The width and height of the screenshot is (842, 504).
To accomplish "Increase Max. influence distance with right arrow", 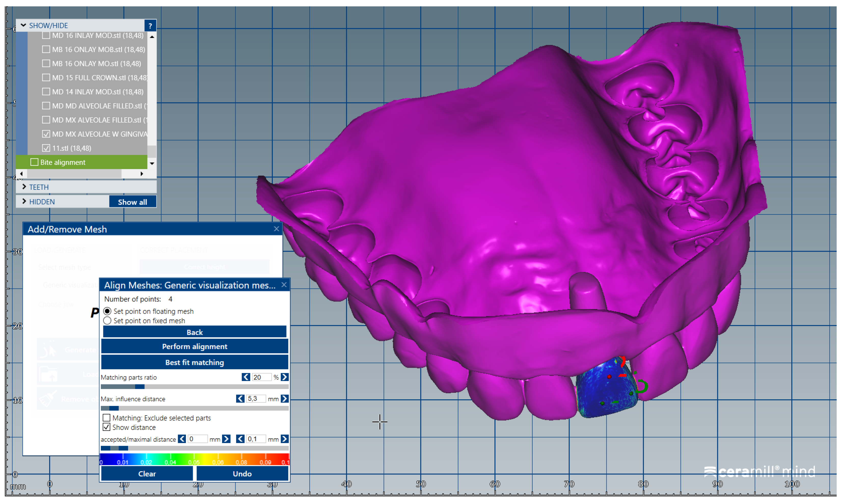I will click(x=285, y=398).
